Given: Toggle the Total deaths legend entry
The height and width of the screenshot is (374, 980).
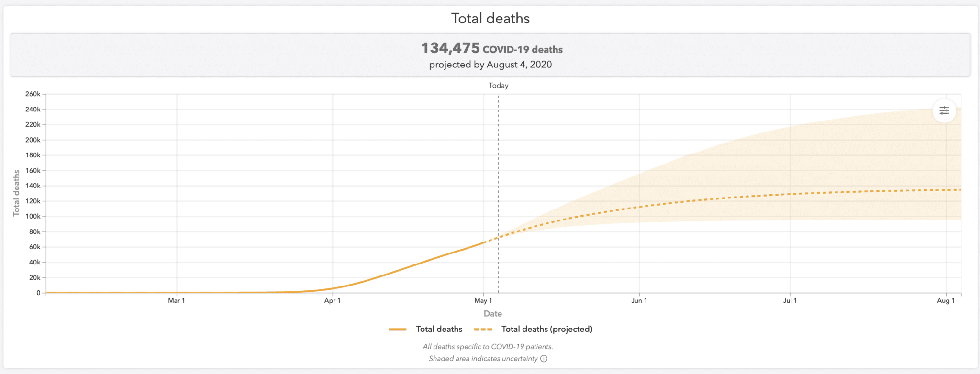Looking at the screenshot, I should (425, 329).
